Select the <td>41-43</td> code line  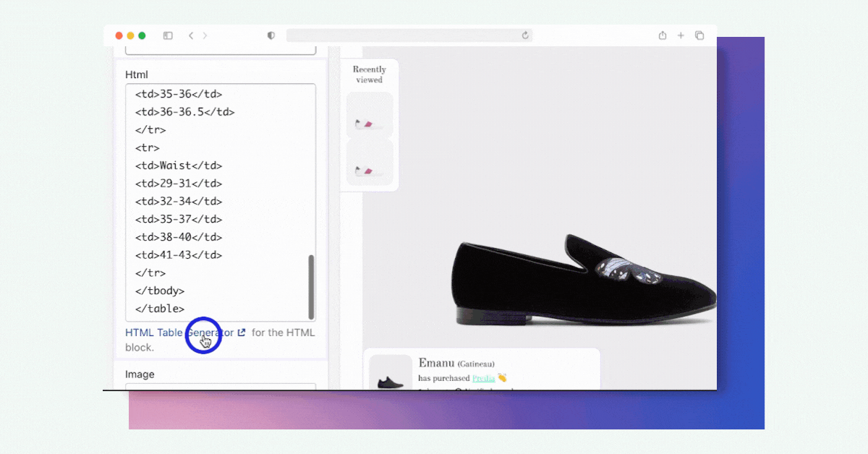click(179, 255)
